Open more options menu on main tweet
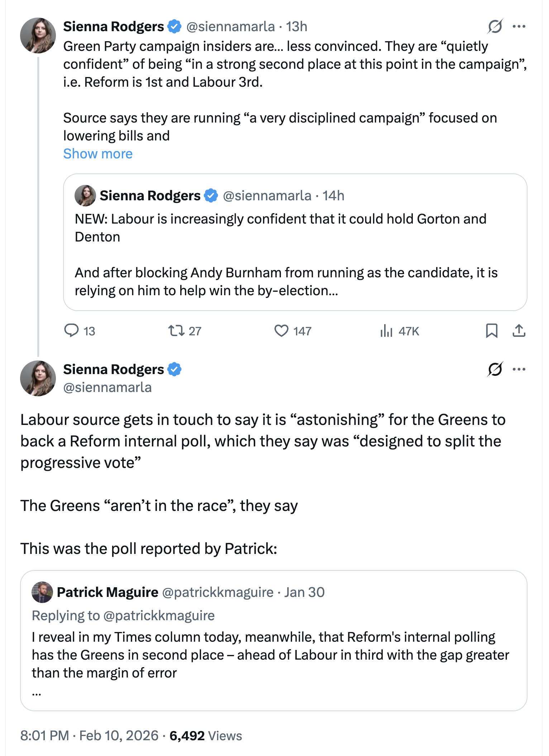This screenshot has height=756, width=549. pyautogui.click(x=519, y=369)
